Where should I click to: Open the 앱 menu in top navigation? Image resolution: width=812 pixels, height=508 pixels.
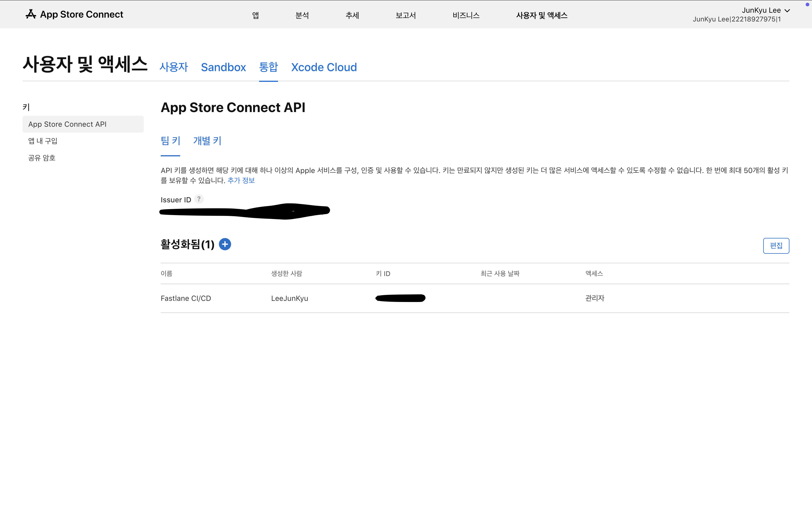[x=255, y=15]
